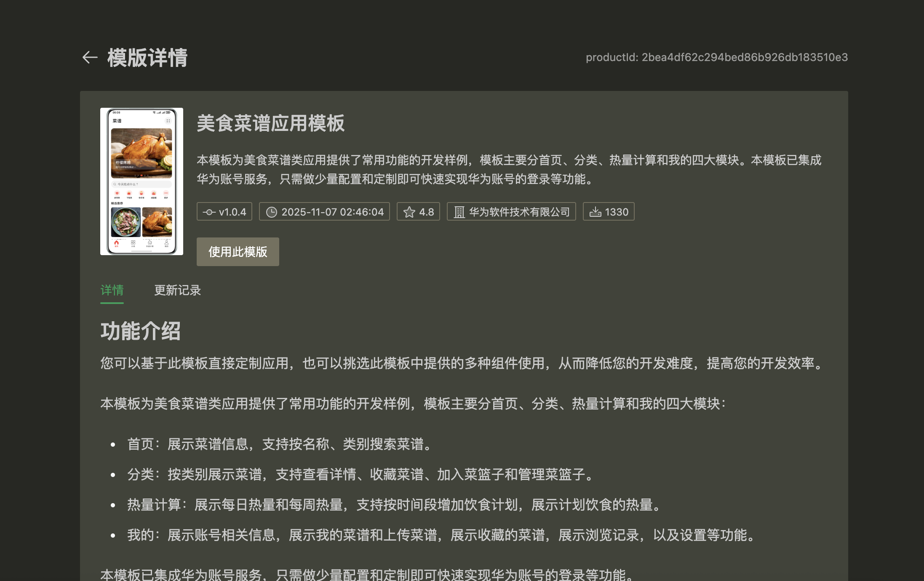
Task: Click the 美食菜谱应用模板 title
Action: coord(270,123)
